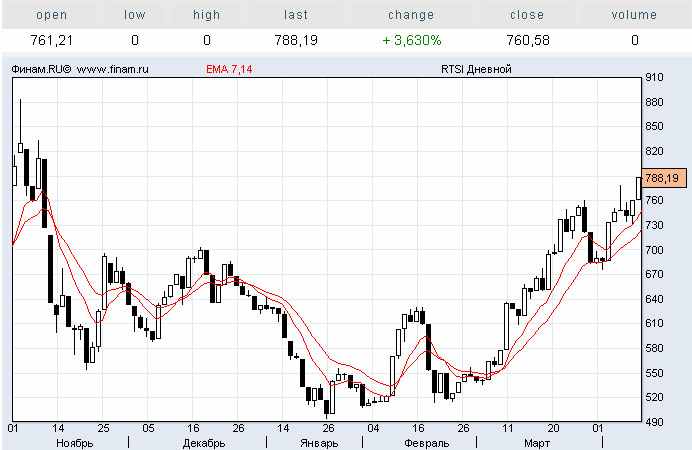The height and width of the screenshot is (450, 692).
Task: Click the 'open' column header
Action: pos(52,15)
